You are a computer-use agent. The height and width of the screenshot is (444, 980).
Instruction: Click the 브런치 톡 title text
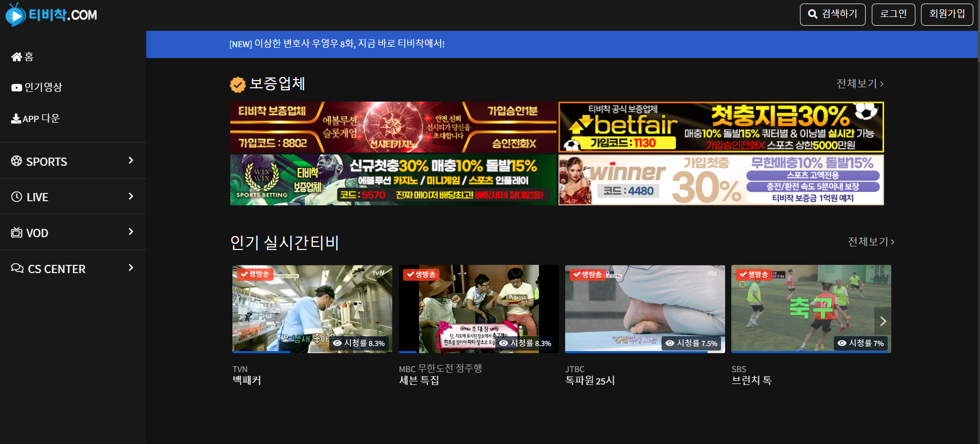pyautogui.click(x=751, y=380)
